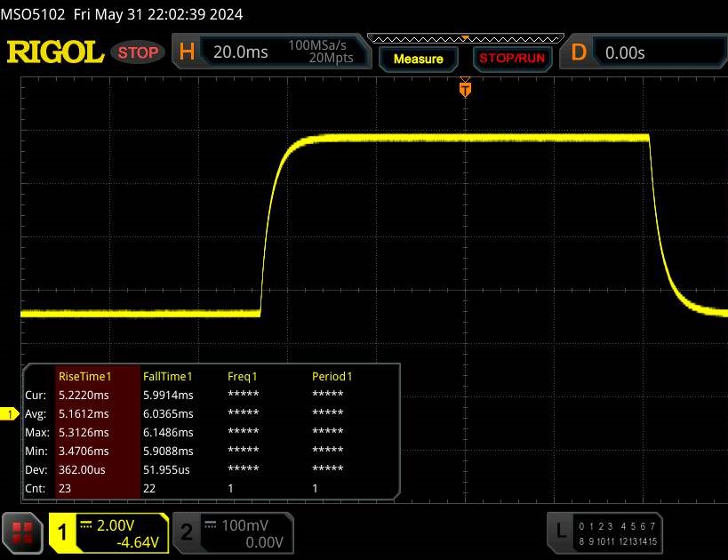Click the orange trigger position T marker
This screenshot has height=560, width=728.
pyautogui.click(x=464, y=88)
